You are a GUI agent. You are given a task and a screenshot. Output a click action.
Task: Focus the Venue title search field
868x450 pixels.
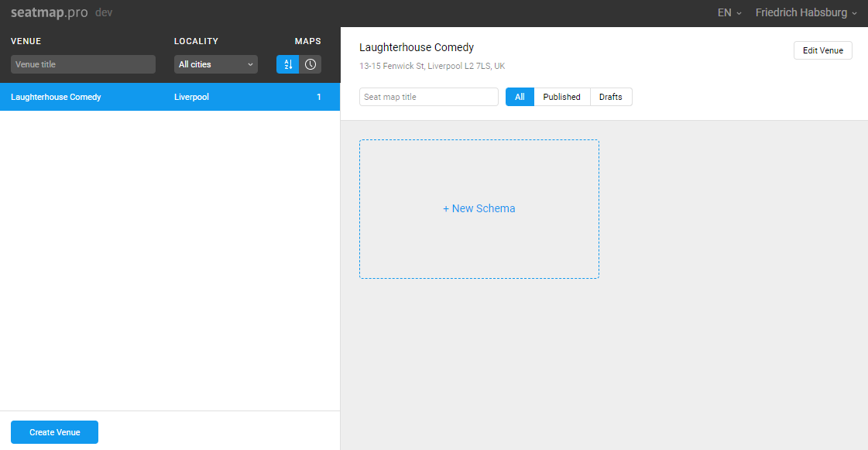point(83,64)
